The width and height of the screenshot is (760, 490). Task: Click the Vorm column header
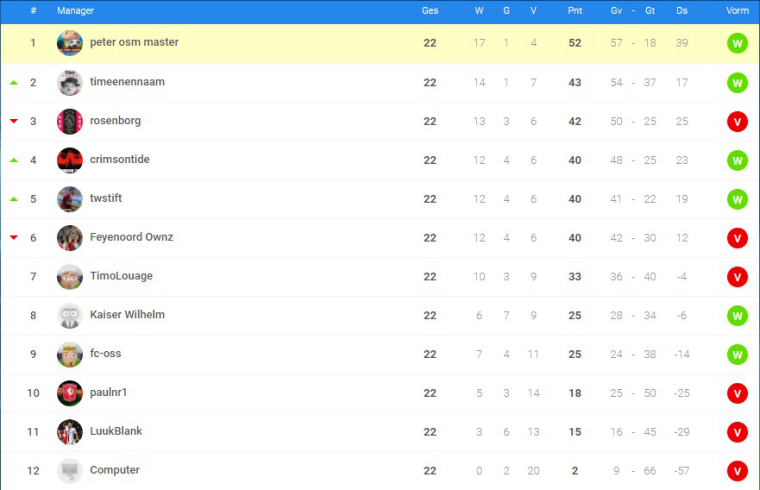pos(737,11)
